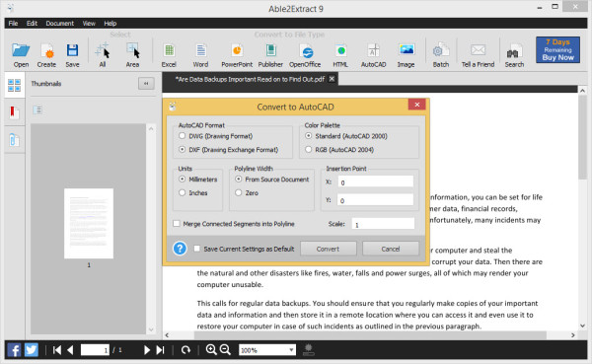
Task: Go to the next page
Action: pyautogui.click(x=147, y=350)
